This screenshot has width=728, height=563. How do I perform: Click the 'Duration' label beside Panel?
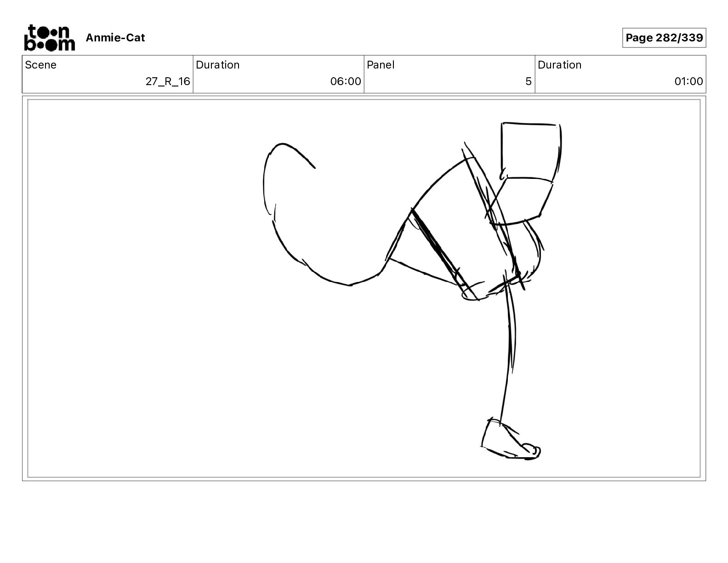tap(560, 65)
